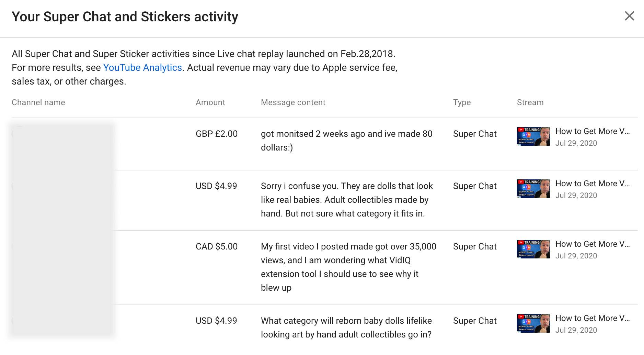Viewport: 644px width, 355px height.
Task: Click the Stream column header
Action: point(530,102)
